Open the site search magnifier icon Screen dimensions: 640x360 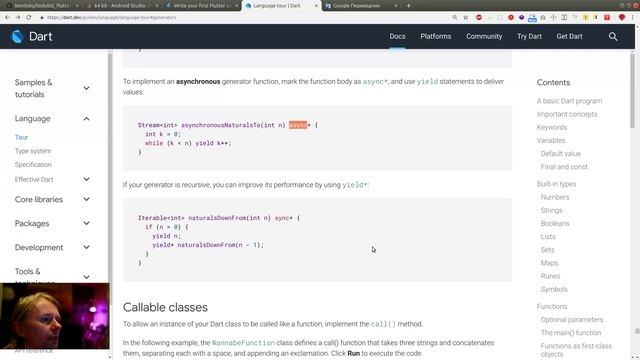(613, 36)
